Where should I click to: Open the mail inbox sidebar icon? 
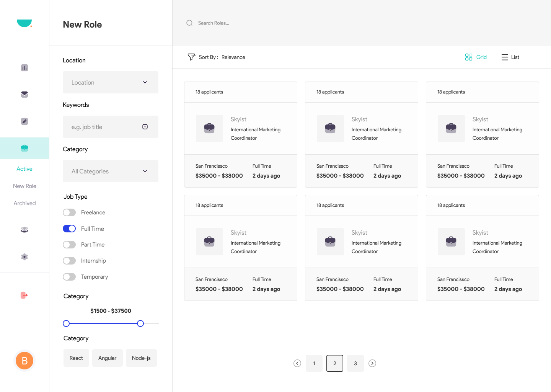(x=24, y=95)
